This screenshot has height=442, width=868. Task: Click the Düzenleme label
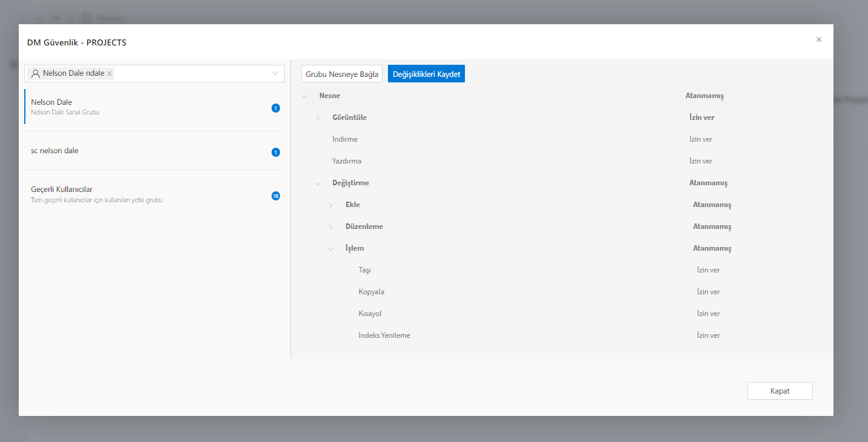tap(364, 226)
